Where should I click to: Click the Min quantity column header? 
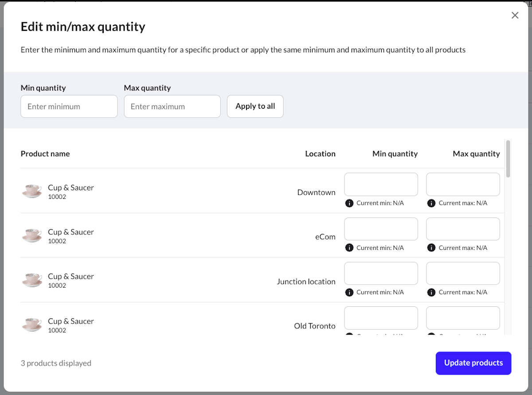(x=395, y=154)
